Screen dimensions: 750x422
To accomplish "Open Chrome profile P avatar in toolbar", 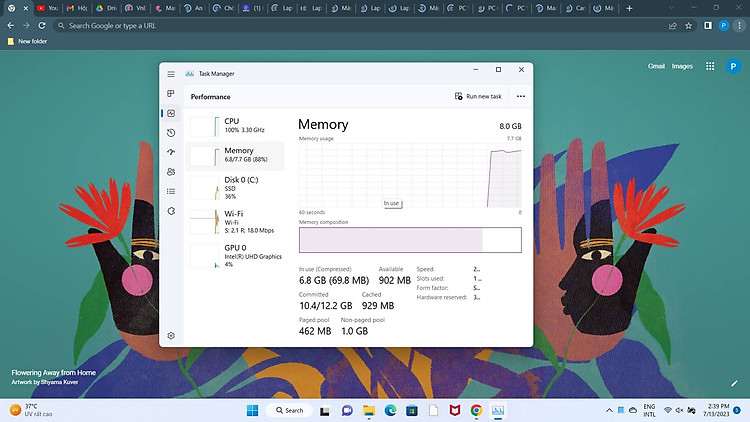I will coord(724,25).
